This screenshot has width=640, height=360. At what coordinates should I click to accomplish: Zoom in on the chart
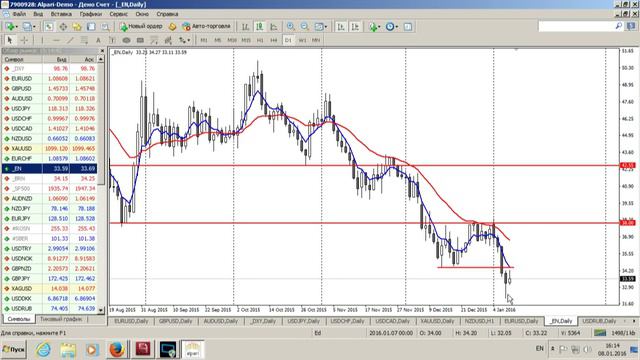click(x=290, y=27)
